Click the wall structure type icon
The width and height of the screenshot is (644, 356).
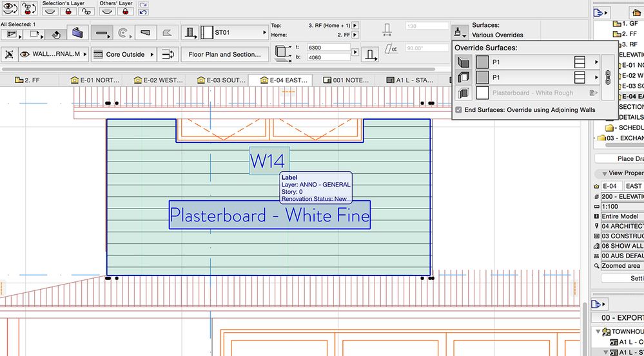coord(191,33)
